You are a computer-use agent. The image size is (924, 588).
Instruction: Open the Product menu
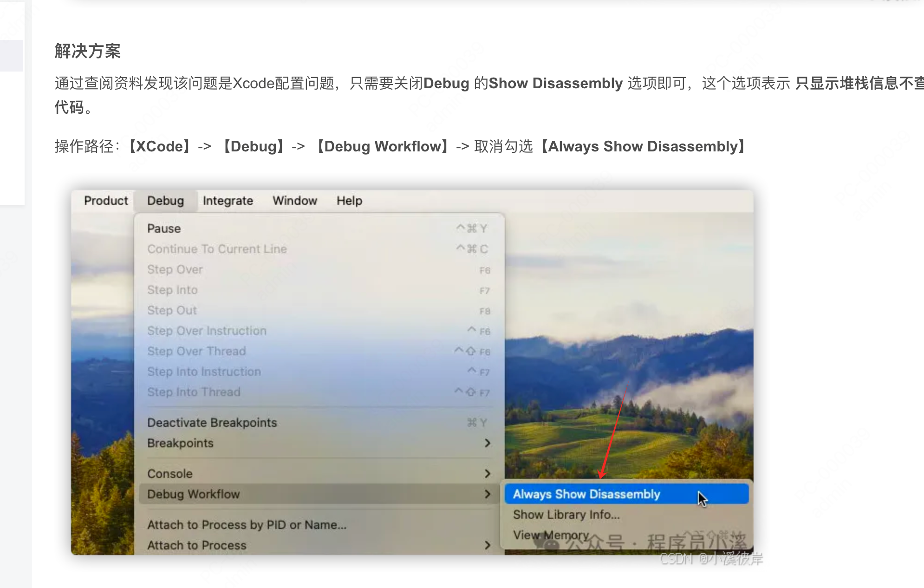tap(106, 201)
